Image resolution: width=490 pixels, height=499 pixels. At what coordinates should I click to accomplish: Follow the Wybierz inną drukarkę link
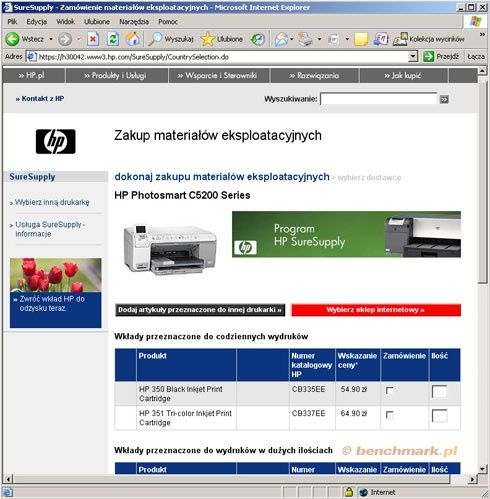tap(52, 202)
